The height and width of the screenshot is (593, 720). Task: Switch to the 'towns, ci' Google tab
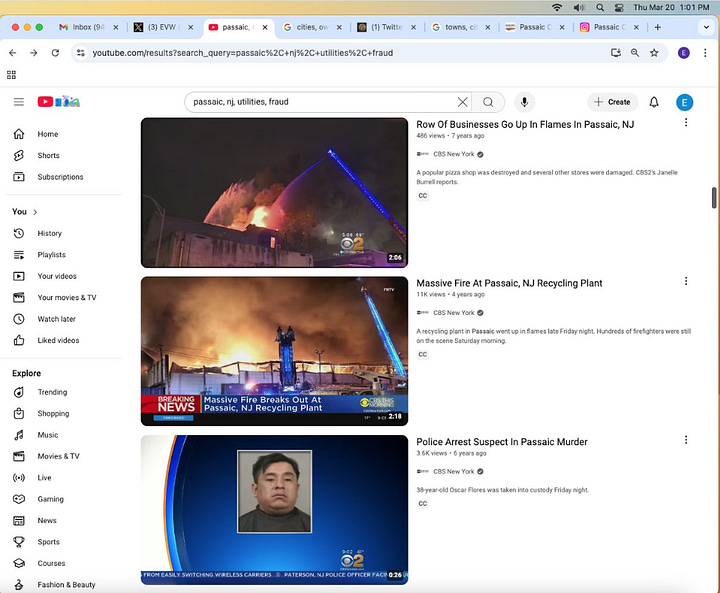point(461,27)
